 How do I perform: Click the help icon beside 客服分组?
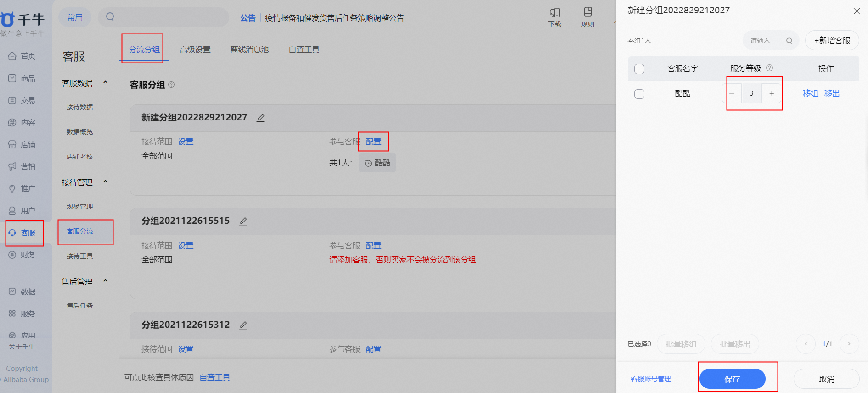pyautogui.click(x=171, y=85)
